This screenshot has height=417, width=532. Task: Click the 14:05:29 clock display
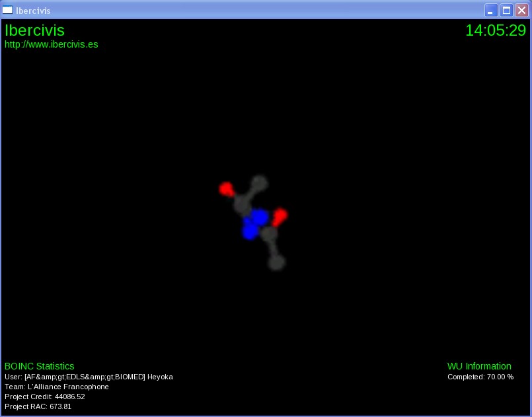coord(496,30)
